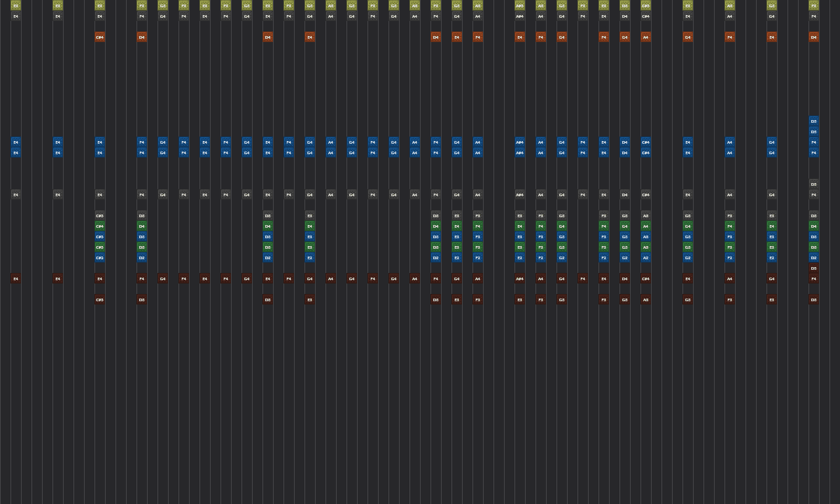
Task: Select the upper blue D5 note block
Action: tap(814, 121)
